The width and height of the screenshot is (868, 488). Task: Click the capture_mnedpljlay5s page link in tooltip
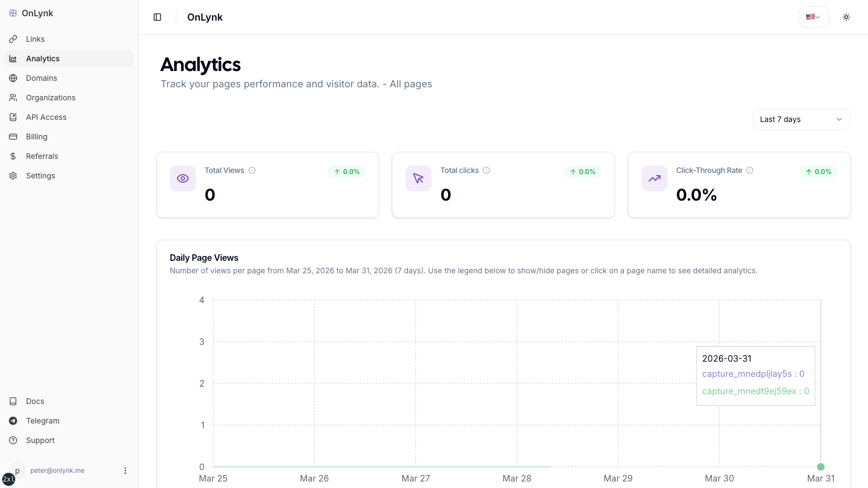[749, 374]
